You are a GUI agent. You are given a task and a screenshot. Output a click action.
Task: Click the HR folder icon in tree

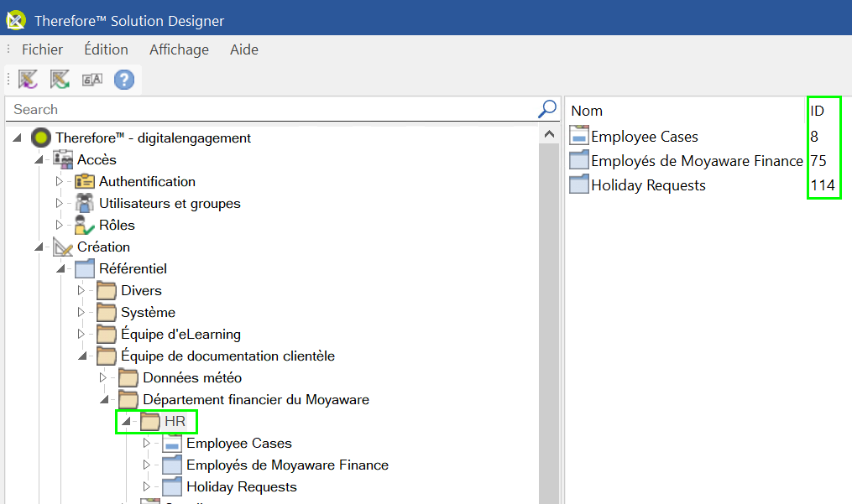coord(150,422)
